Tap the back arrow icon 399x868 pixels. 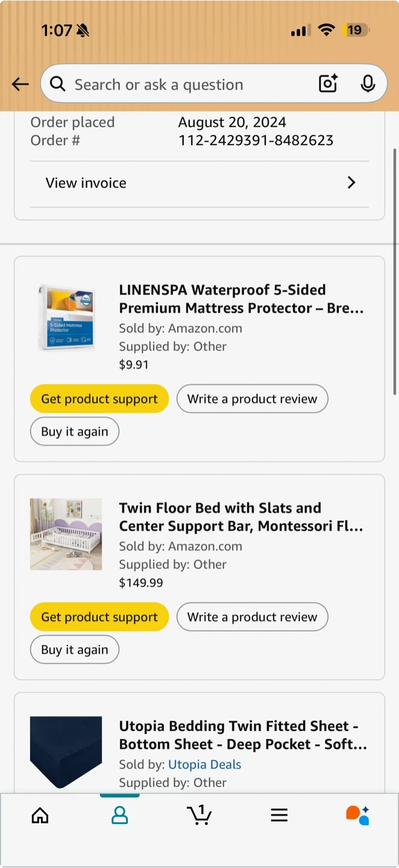click(x=20, y=84)
